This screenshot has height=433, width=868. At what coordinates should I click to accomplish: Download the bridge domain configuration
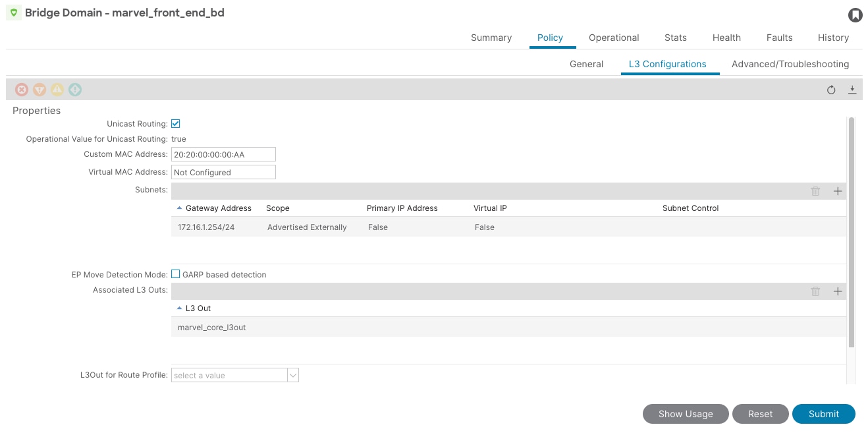pyautogui.click(x=852, y=90)
